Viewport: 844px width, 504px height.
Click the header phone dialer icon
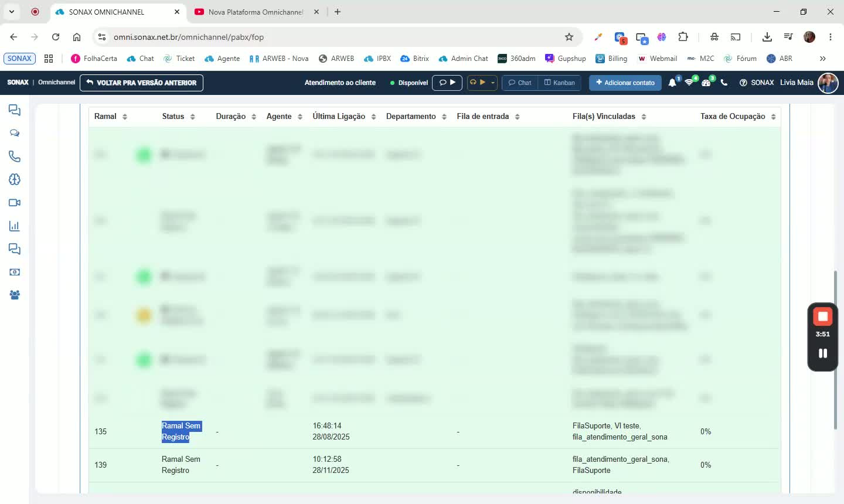pyautogui.click(x=724, y=83)
